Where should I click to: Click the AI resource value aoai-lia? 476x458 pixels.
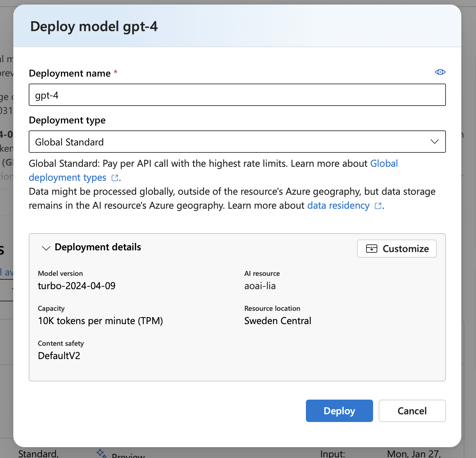tap(260, 286)
